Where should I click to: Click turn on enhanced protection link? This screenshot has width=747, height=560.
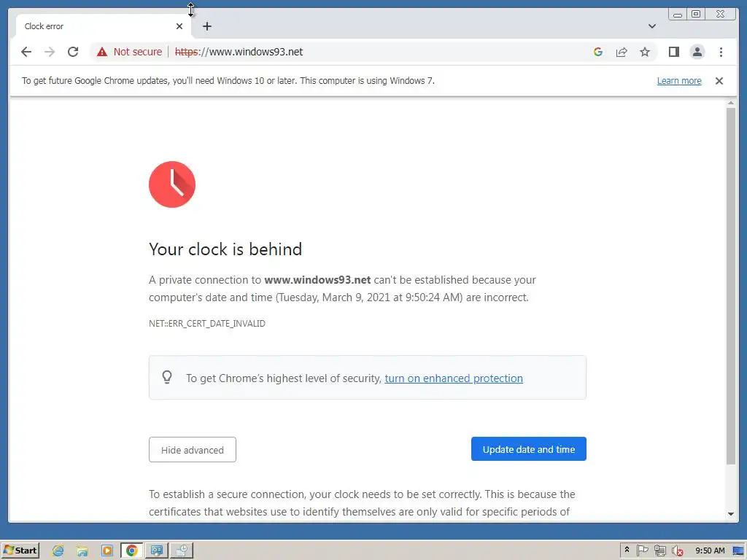(454, 378)
